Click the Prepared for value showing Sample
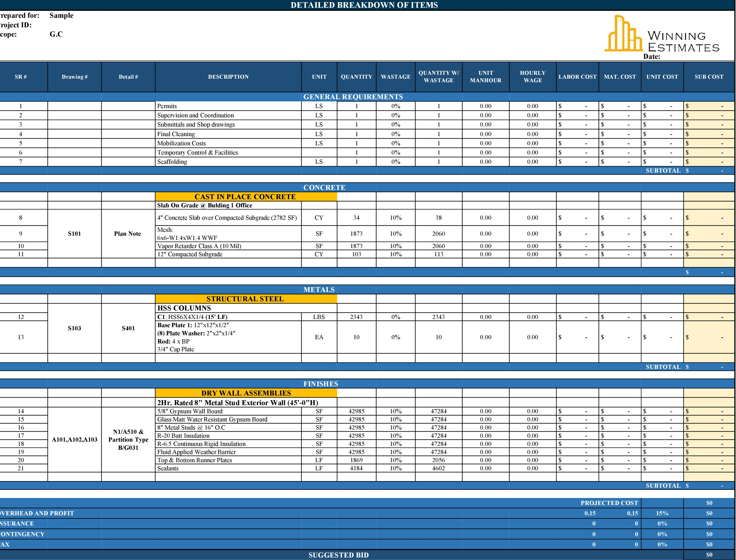Image resolution: width=736 pixels, height=560 pixels. [62, 15]
